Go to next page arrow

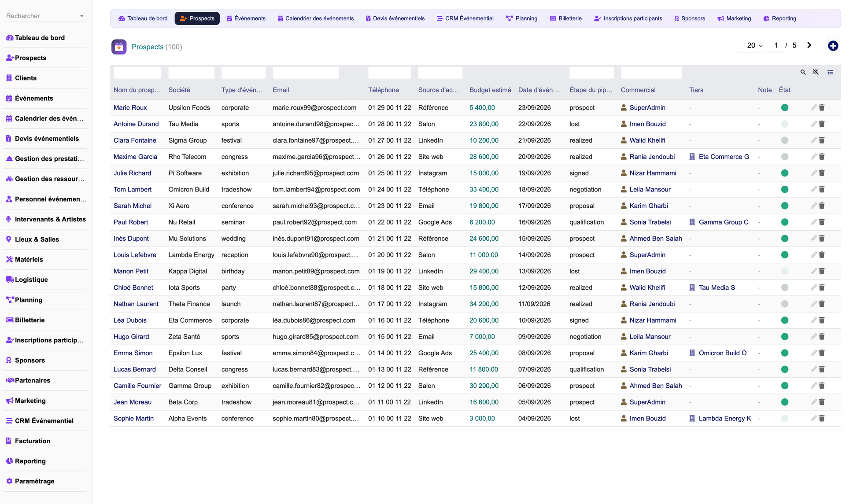809,45
